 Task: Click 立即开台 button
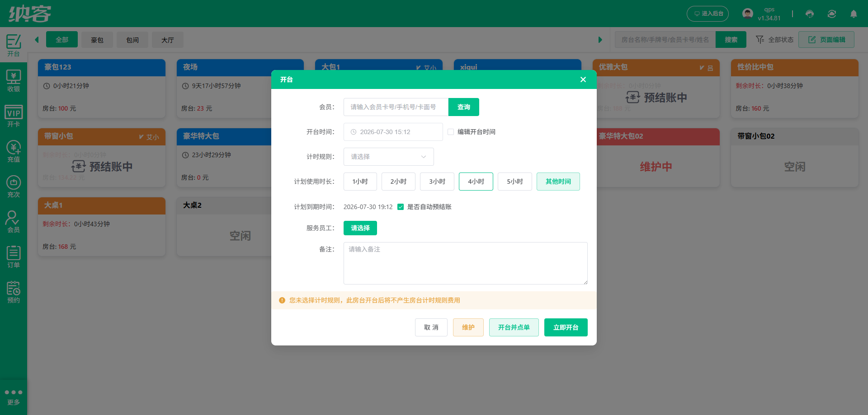(x=566, y=327)
